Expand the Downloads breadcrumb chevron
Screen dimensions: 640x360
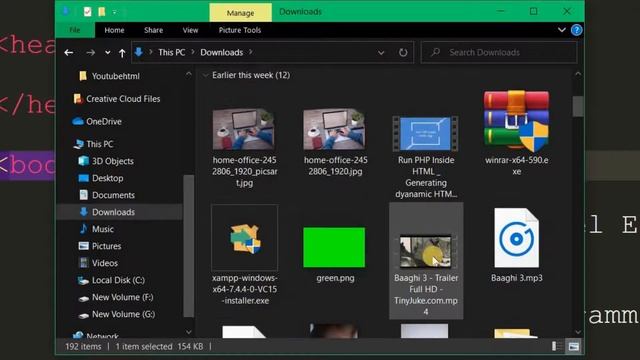tap(251, 52)
